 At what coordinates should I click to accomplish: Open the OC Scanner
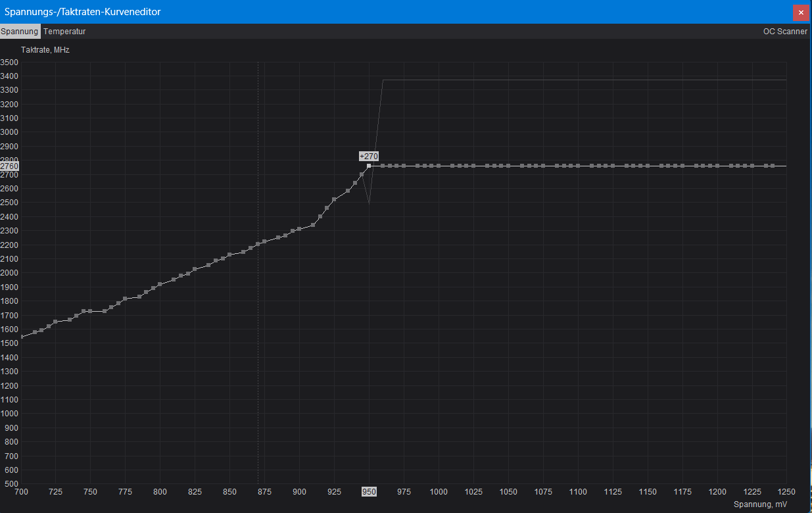point(785,31)
